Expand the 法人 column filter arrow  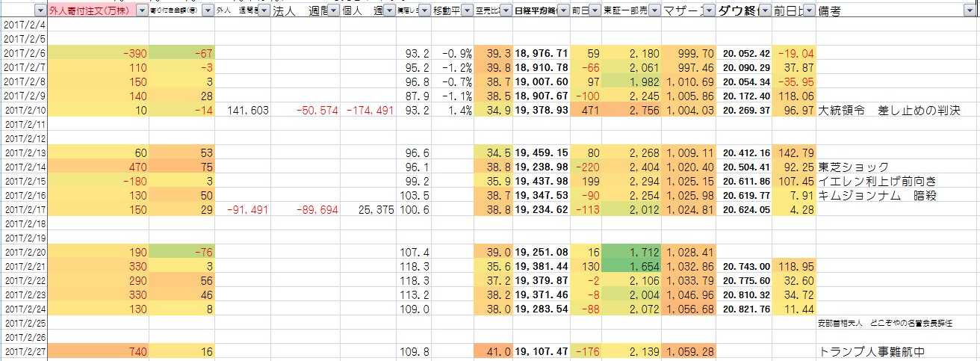(x=332, y=11)
